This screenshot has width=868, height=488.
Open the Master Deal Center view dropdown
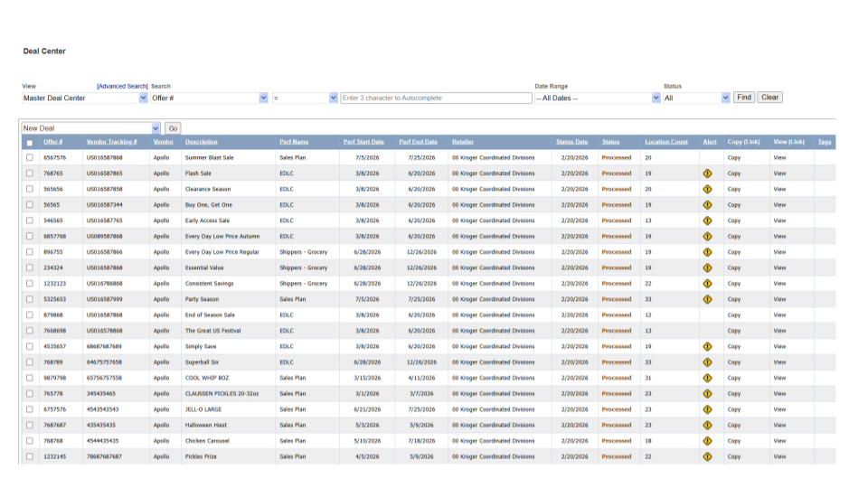85,98
